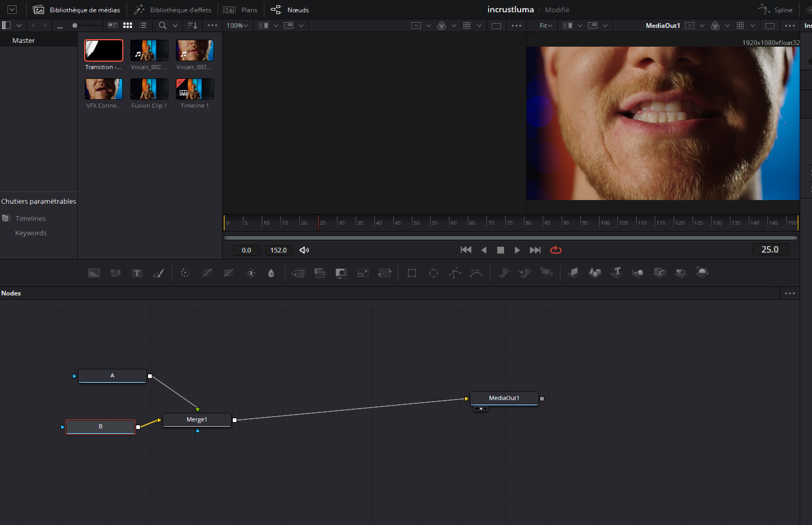The width and height of the screenshot is (812, 525).
Task: Add a Rectangle mask tool
Action: (x=412, y=273)
